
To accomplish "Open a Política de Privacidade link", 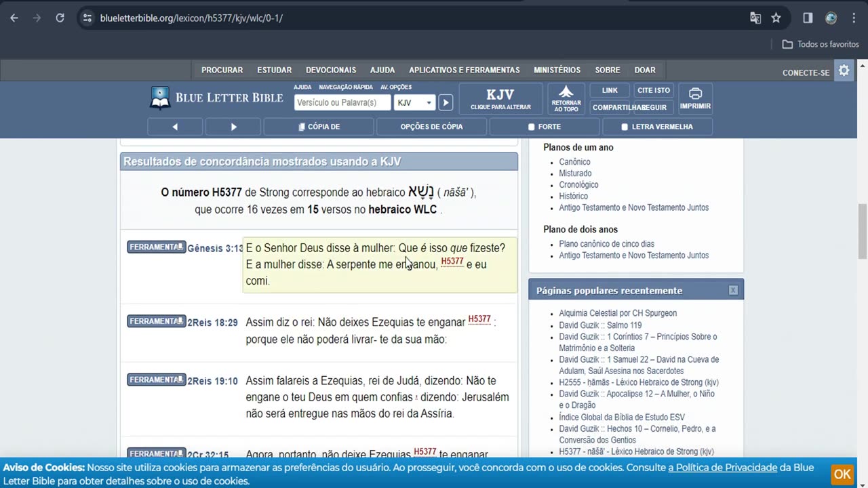I will (723, 468).
